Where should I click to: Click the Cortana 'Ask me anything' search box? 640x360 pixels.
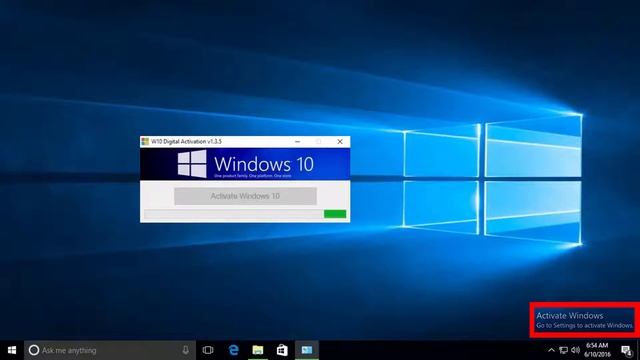[110, 350]
